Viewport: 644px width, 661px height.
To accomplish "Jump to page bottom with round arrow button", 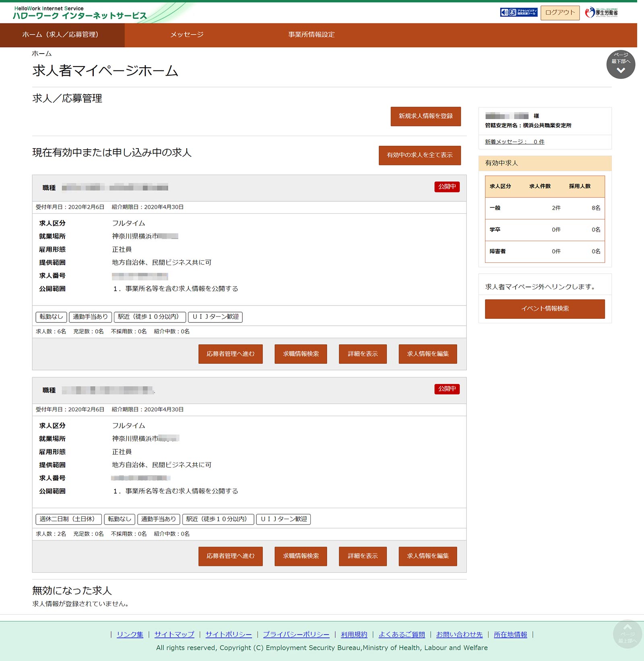I will click(620, 64).
